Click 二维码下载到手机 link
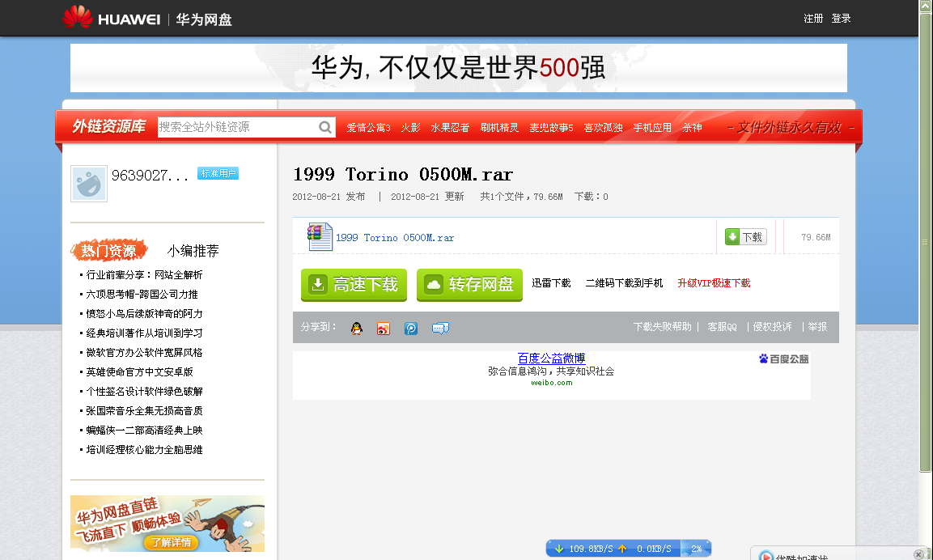933x560 pixels. [624, 283]
